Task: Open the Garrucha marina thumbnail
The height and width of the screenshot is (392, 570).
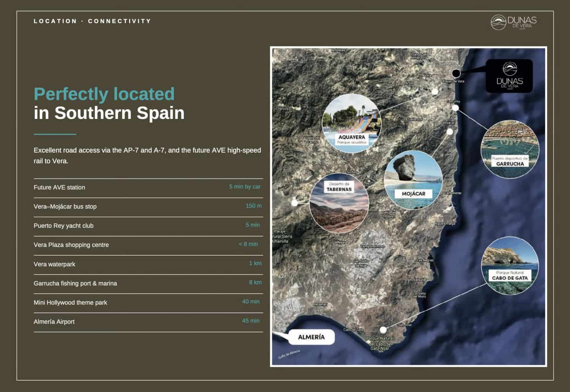Action: 510,149
